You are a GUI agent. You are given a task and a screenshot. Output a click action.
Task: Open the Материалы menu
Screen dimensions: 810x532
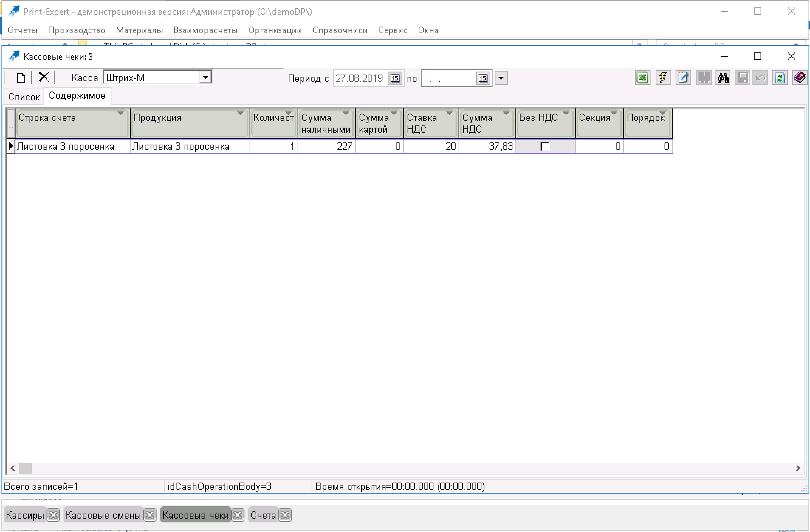point(139,30)
